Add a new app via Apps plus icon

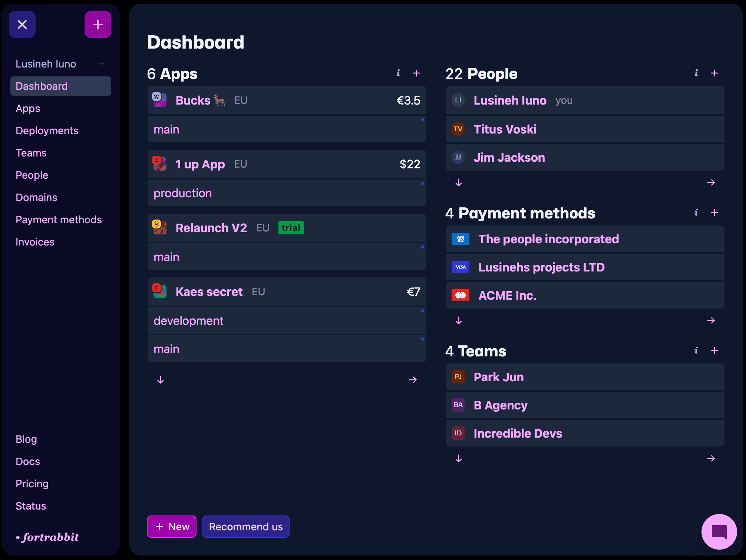(416, 73)
